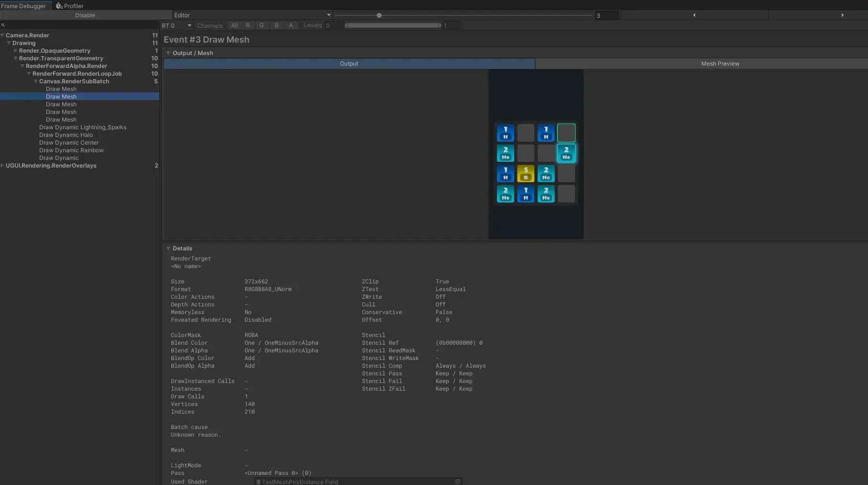Viewport: 868px width, 485px height.
Task: Open the RT 0 render target dropdown
Action: 176,25
